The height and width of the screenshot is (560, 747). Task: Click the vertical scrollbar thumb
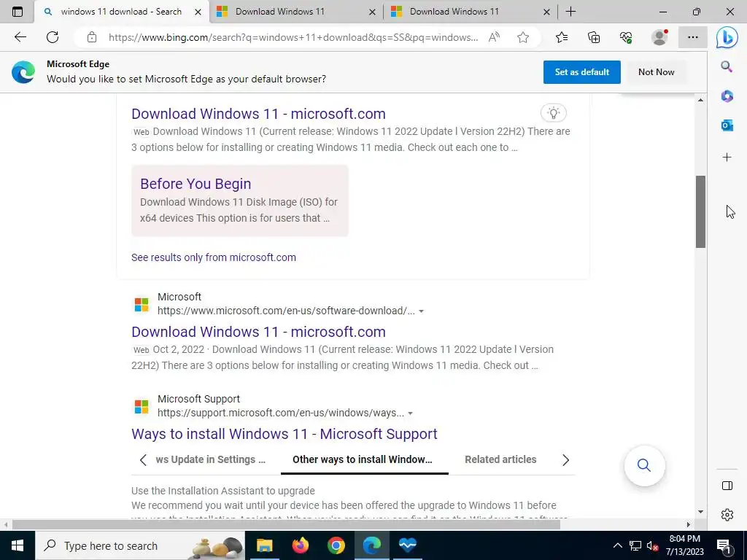[700, 211]
